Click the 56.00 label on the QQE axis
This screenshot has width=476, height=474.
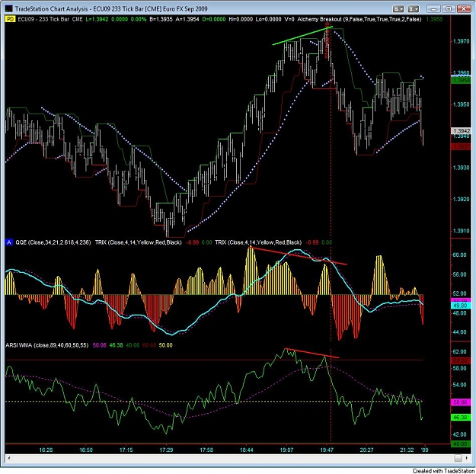tap(459, 274)
